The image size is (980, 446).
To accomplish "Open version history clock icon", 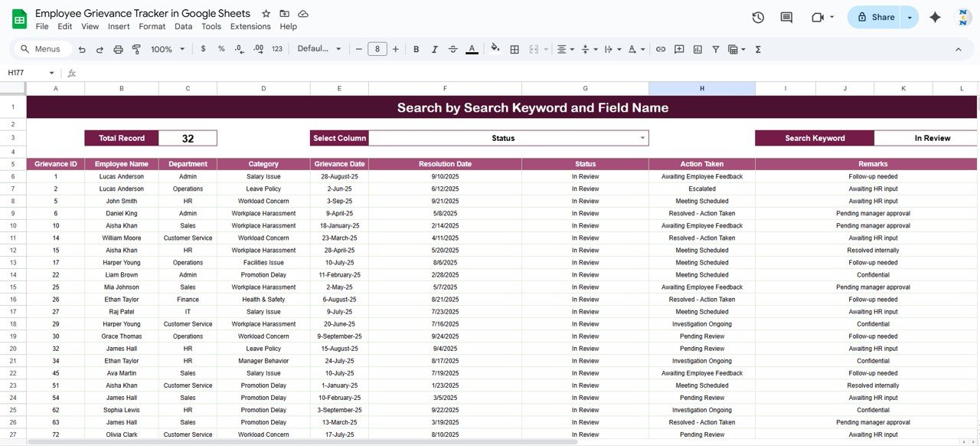I will (x=758, y=17).
